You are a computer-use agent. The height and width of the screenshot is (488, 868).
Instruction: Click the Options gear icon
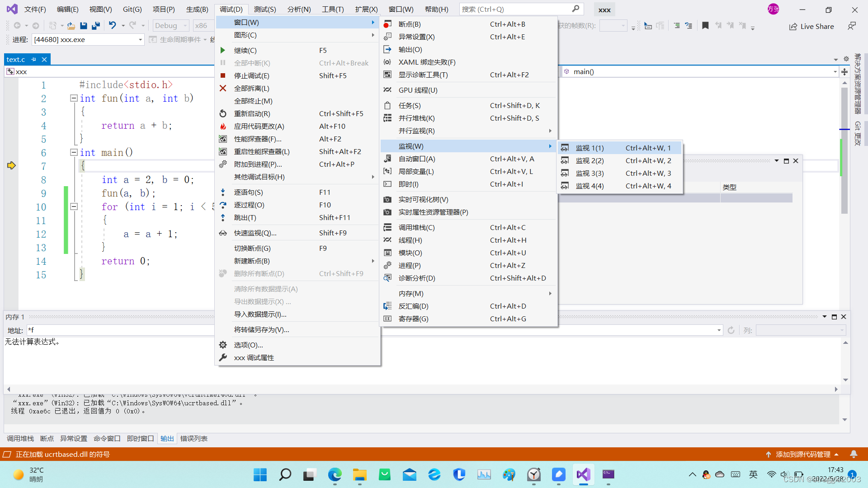point(223,345)
